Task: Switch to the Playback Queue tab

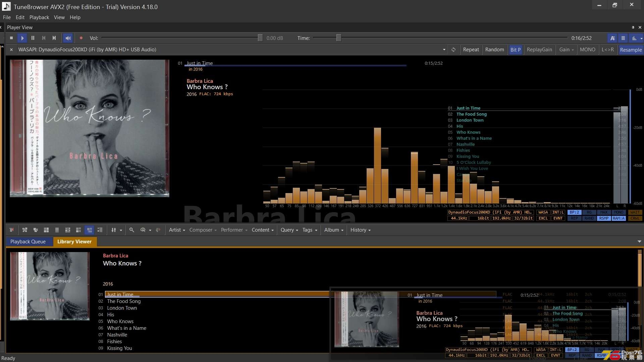Action: coord(28,242)
